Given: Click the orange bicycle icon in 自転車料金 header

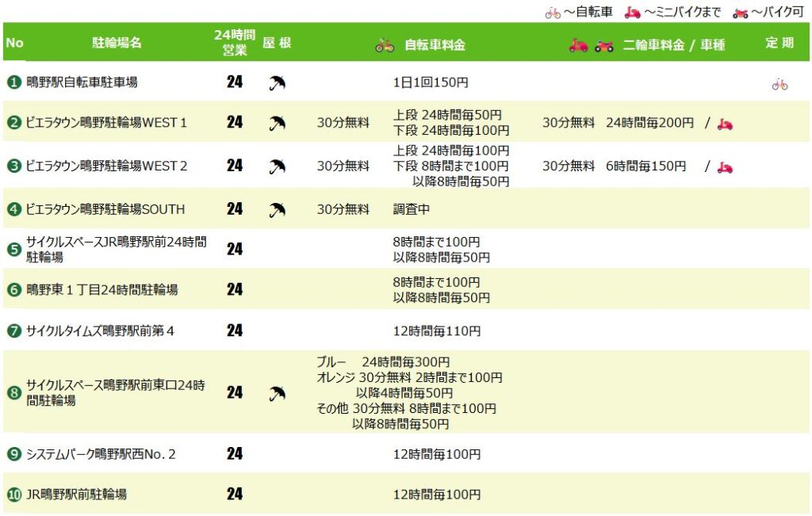Looking at the screenshot, I should [385, 45].
